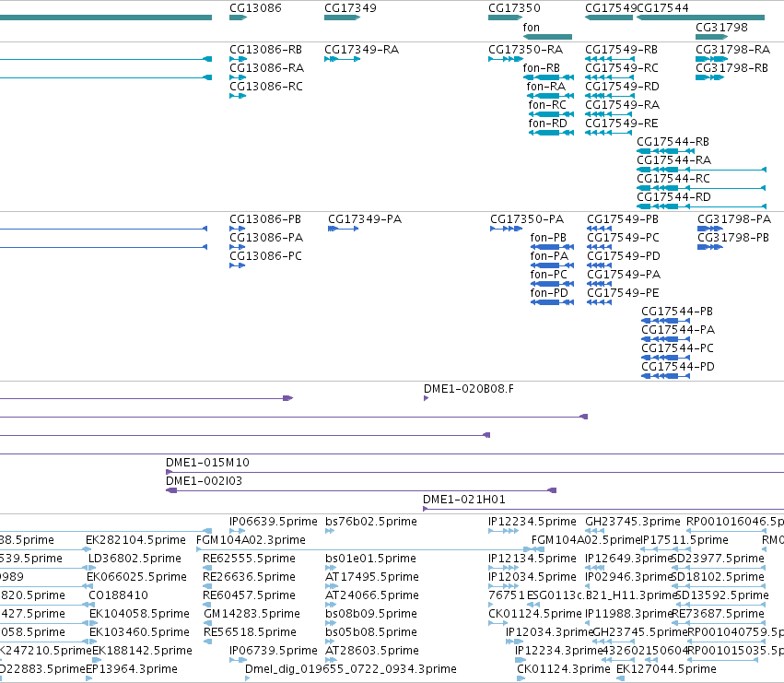This screenshot has height=683, width=784.
Task: Open the CG17349 gene label in top track
Action: [350, 8]
